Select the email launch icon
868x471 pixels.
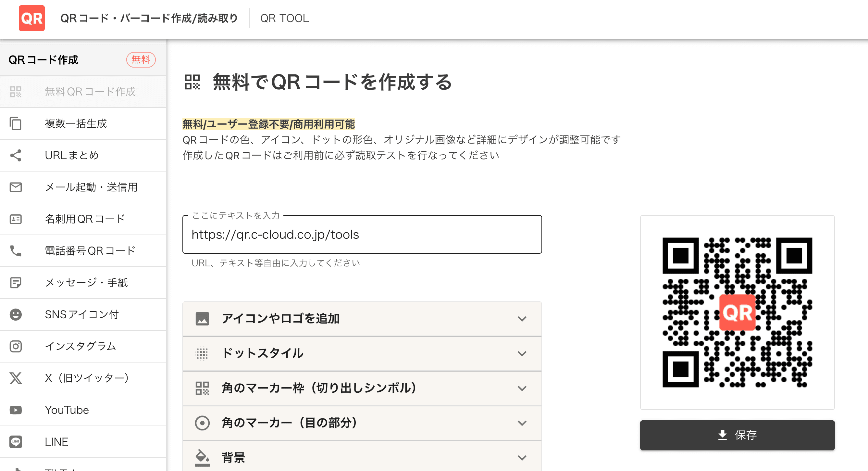tap(16, 187)
